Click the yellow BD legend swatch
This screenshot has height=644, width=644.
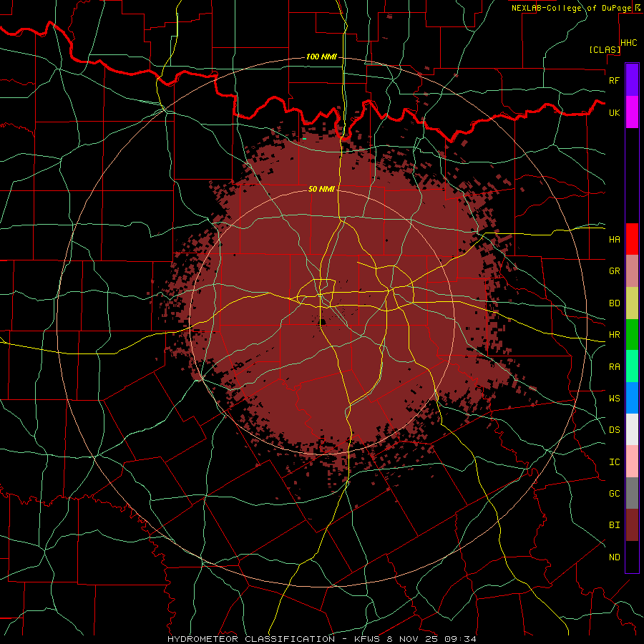[x=632, y=303]
